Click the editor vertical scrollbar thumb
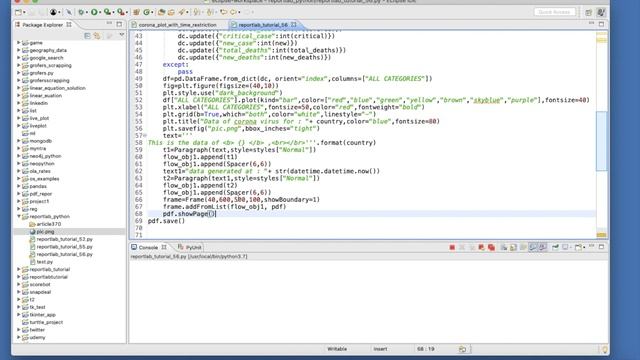 coord(601,141)
